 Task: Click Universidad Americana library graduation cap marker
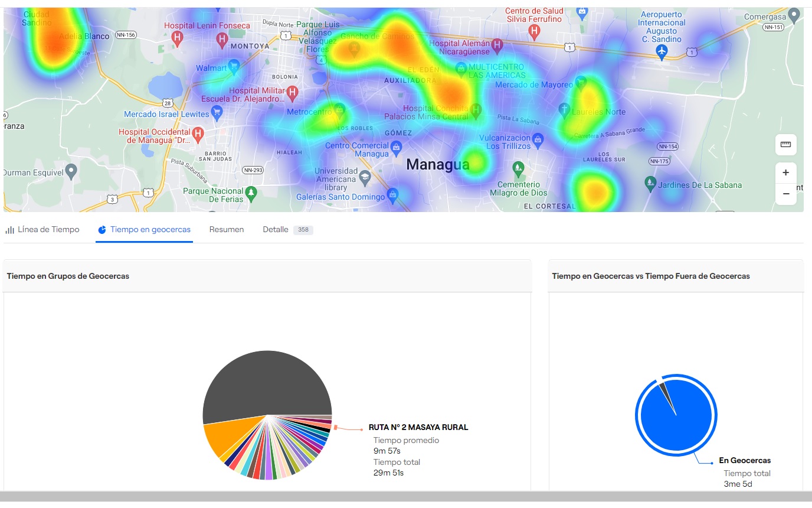click(x=365, y=176)
